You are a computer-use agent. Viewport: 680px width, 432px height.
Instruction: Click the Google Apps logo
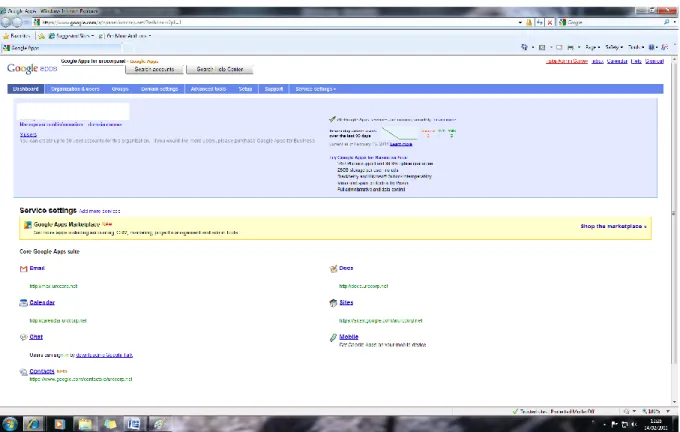[x=32, y=68]
